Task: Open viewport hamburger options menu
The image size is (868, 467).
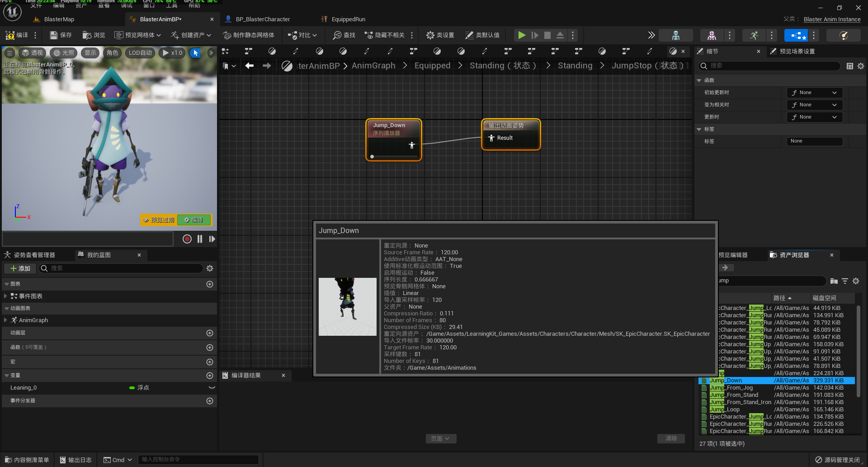Action: coord(9,53)
